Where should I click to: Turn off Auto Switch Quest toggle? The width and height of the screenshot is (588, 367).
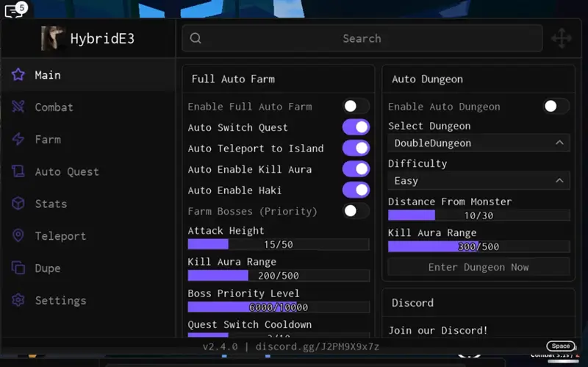pos(356,127)
